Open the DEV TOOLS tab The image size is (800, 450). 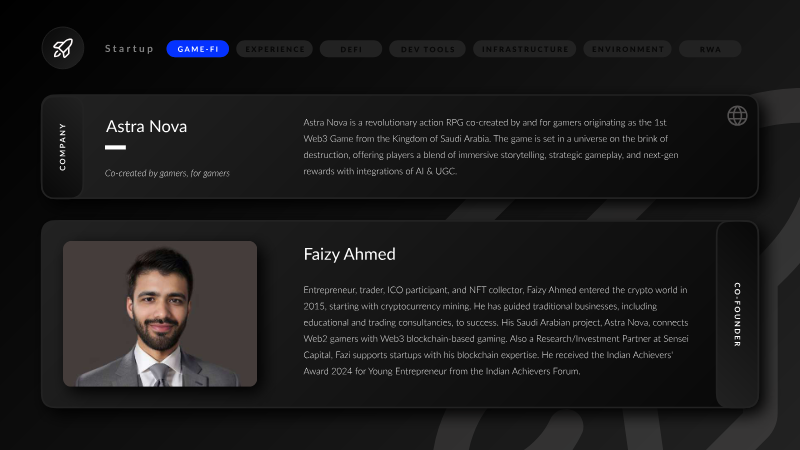[x=428, y=49]
